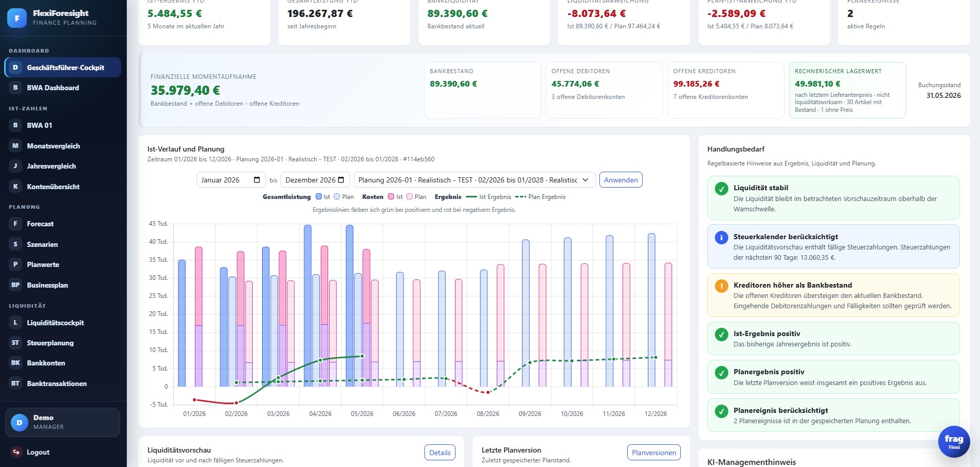Click the Szenarien S icon
Screen dimensions: 980x467
pyautogui.click(x=15, y=244)
